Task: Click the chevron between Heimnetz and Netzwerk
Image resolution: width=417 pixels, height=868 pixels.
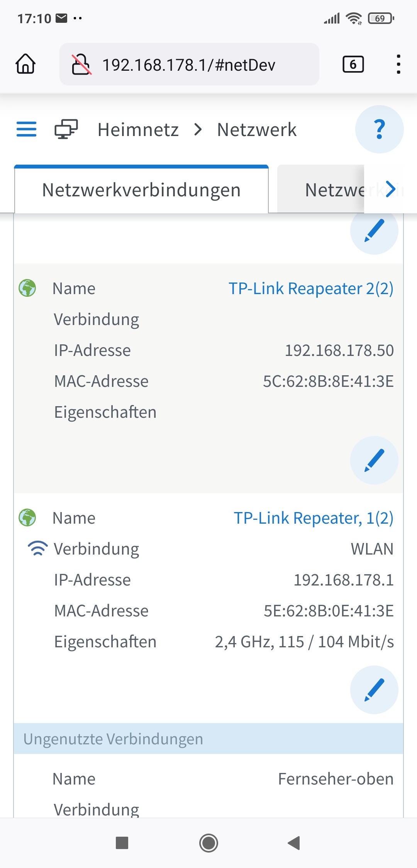Action: [198, 129]
